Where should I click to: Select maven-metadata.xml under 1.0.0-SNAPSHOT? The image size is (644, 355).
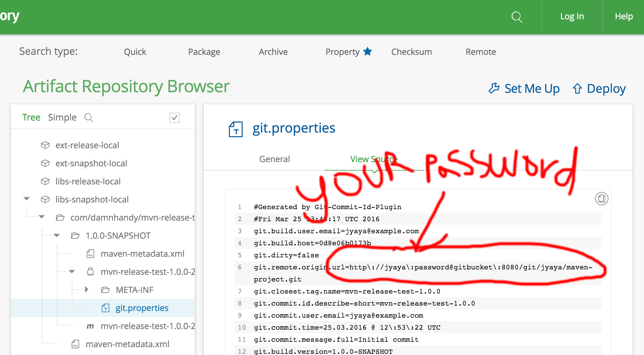(143, 254)
